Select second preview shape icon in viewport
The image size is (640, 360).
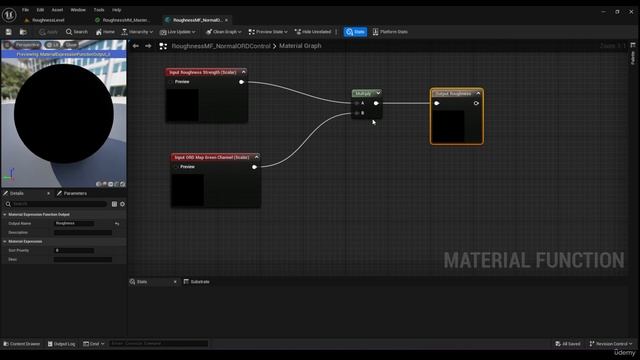[x=104, y=184]
